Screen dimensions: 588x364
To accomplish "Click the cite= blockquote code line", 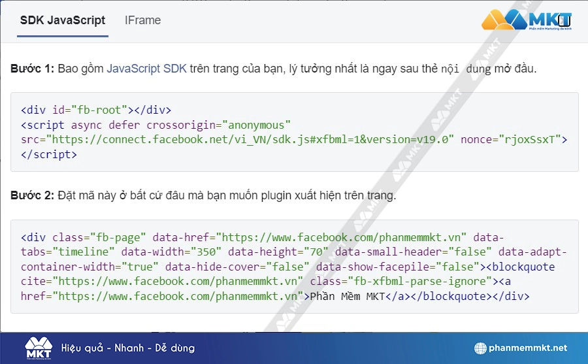I will 265,282.
